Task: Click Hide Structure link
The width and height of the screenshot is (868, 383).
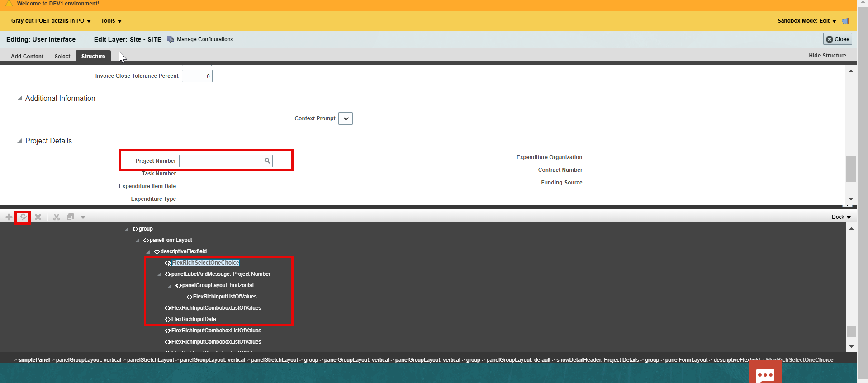Action: point(827,56)
